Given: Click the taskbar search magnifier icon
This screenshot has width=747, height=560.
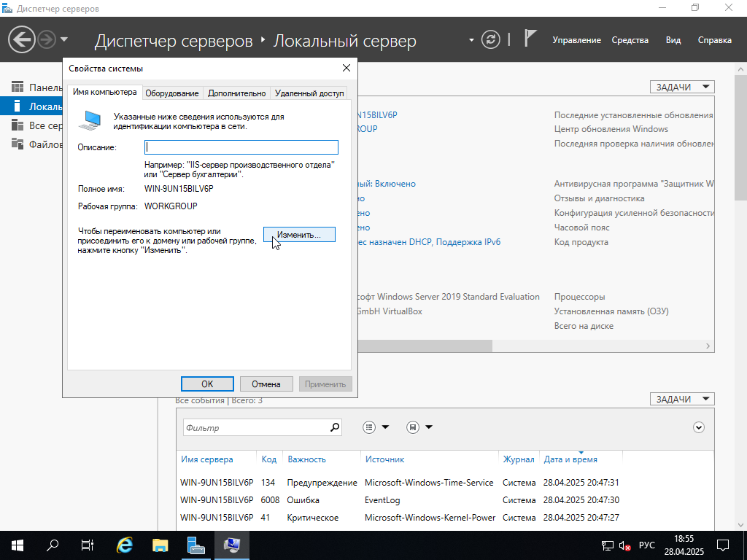Looking at the screenshot, I should point(53,545).
